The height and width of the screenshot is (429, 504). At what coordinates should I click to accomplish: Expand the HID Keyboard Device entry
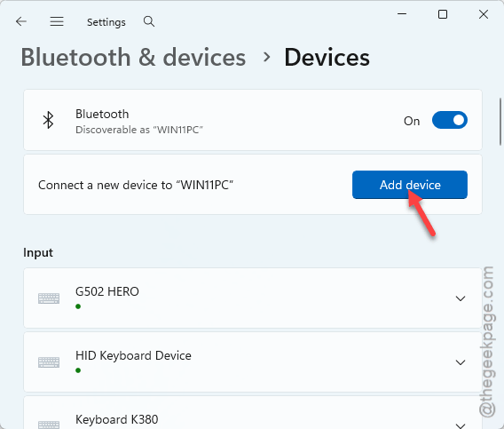coord(461,362)
